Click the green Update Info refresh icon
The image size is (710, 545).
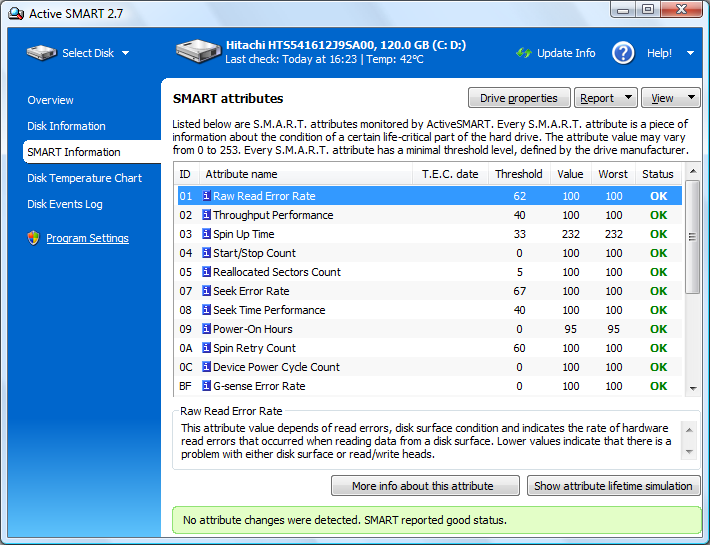(523, 53)
